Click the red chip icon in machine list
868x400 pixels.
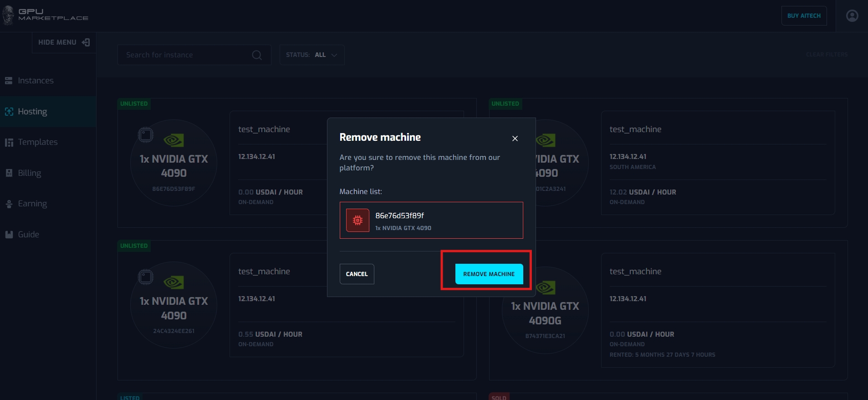coord(357,221)
